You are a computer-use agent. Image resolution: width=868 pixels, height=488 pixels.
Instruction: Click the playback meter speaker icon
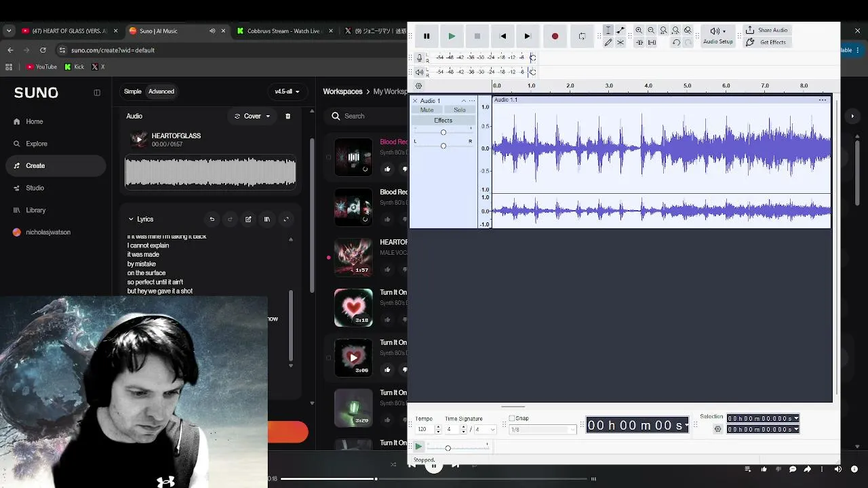coord(419,72)
